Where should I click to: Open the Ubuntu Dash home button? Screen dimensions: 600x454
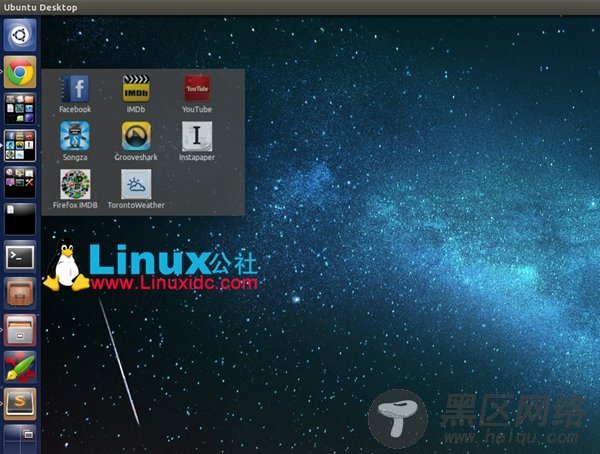point(20,35)
